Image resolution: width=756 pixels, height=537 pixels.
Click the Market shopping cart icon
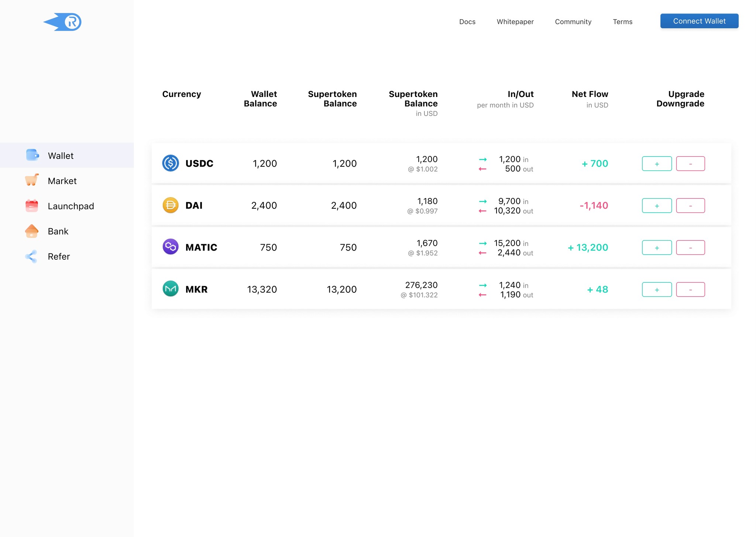tap(32, 180)
